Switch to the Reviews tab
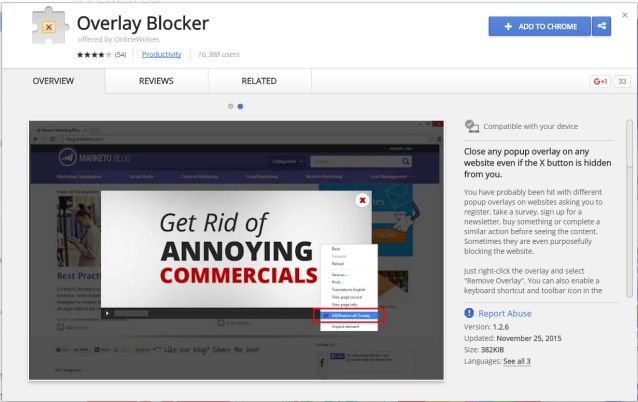The width and height of the screenshot is (638, 402). 156,81
